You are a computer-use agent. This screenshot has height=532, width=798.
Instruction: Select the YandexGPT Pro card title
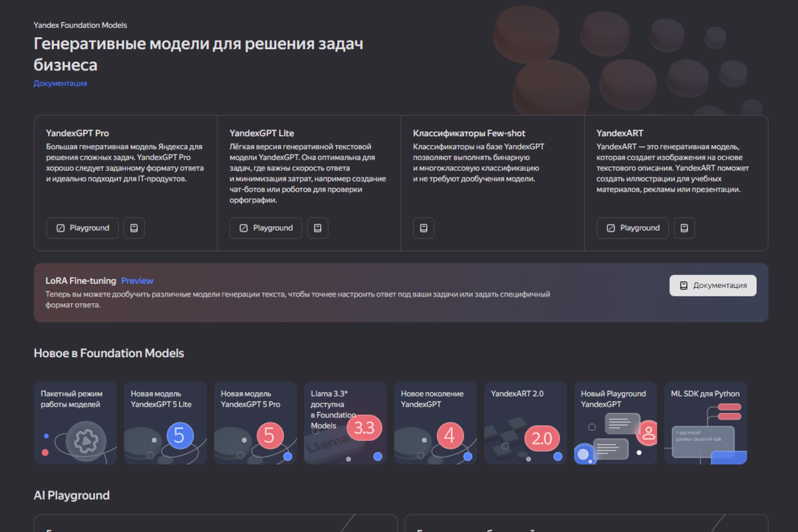click(x=77, y=133)
